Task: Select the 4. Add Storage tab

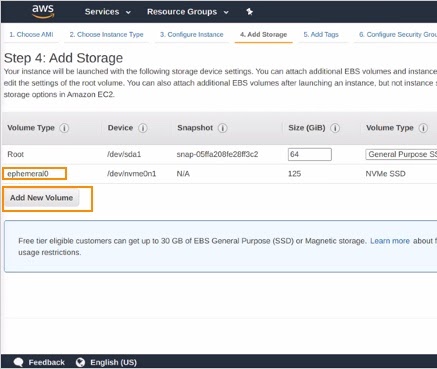Action: click(x=263, y=35)
